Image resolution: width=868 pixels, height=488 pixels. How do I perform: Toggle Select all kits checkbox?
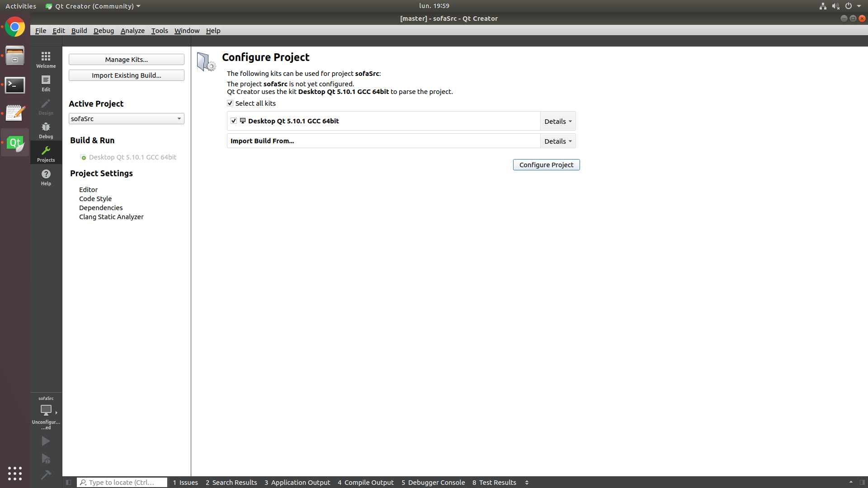230,103
